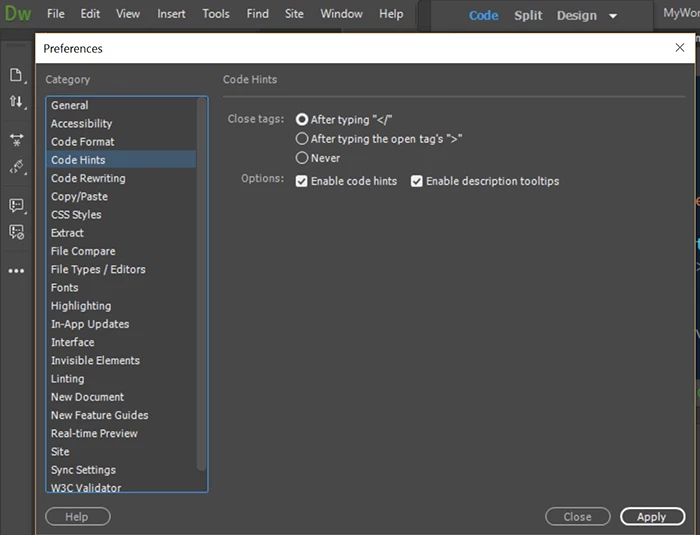This screenshot has width=700, height=535.
Task: Switch to Split view
Action: click(x=528, y=16)
